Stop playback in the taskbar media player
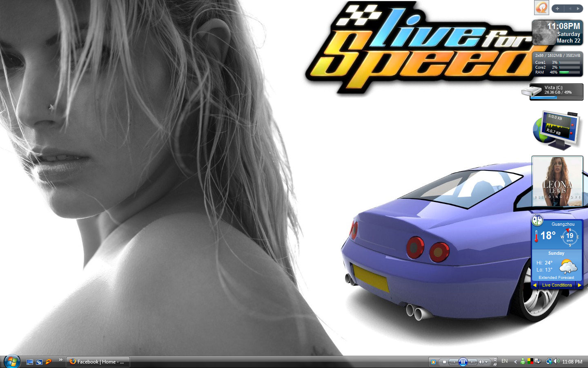The height and width of the screenshot is (368, 588). coord(444,362)
